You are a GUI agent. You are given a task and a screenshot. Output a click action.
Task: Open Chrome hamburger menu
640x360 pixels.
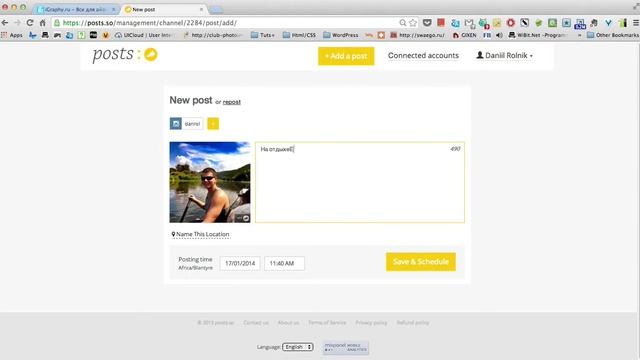(x=636, y=23)
